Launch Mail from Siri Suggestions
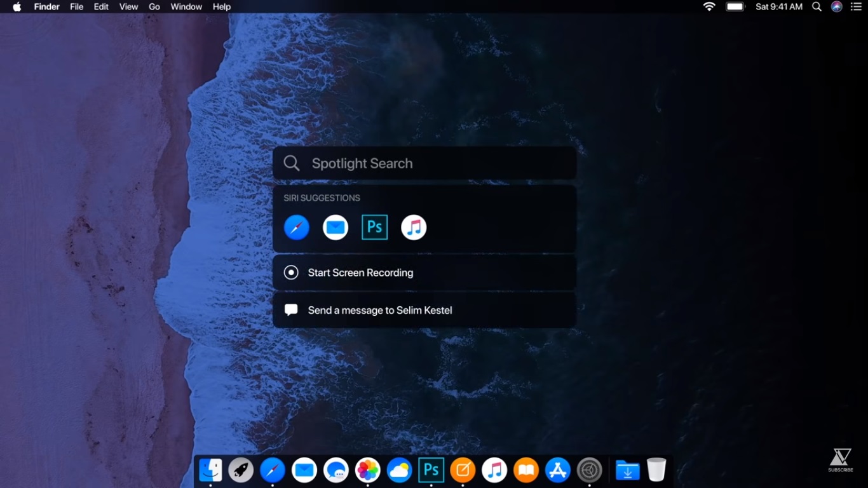 336,227
